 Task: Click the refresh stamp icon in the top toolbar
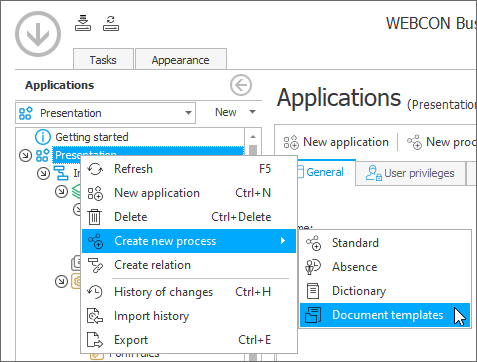coord(111,23)
